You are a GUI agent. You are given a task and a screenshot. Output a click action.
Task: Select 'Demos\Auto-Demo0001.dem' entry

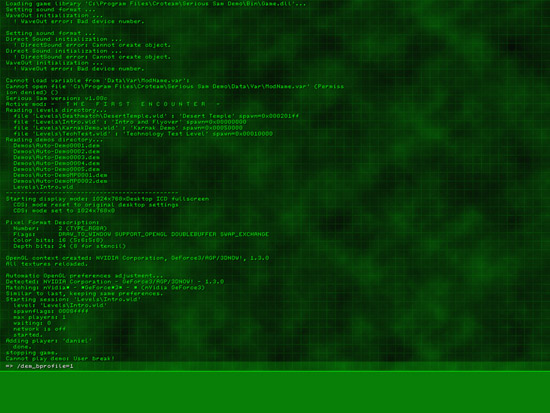tap(56, 146)
